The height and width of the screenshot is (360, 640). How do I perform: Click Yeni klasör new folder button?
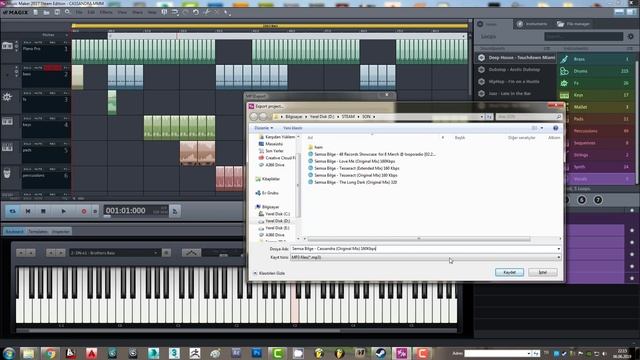[292, 128]
